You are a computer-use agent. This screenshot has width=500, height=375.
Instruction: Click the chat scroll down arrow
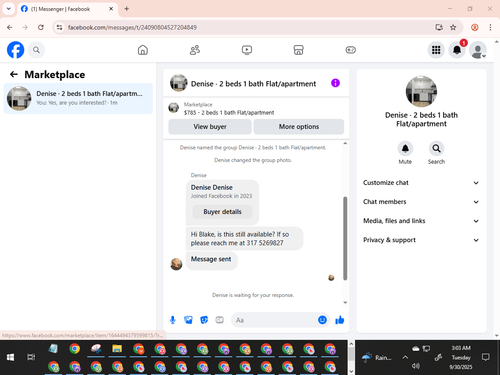(345, 302)
